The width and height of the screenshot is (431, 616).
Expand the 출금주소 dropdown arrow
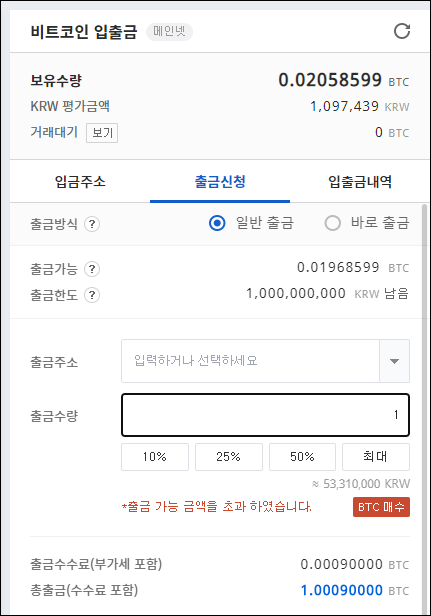394,361
